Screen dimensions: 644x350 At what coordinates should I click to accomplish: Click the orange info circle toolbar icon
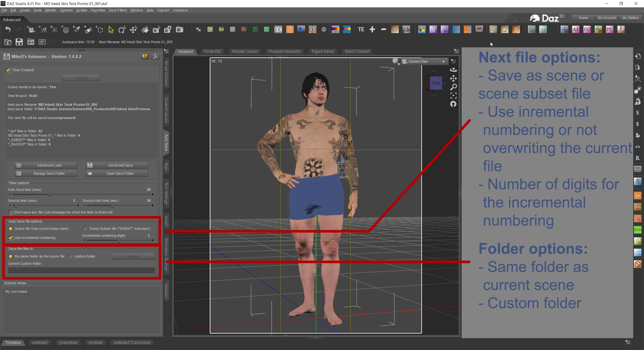click(x=312, y=30)
